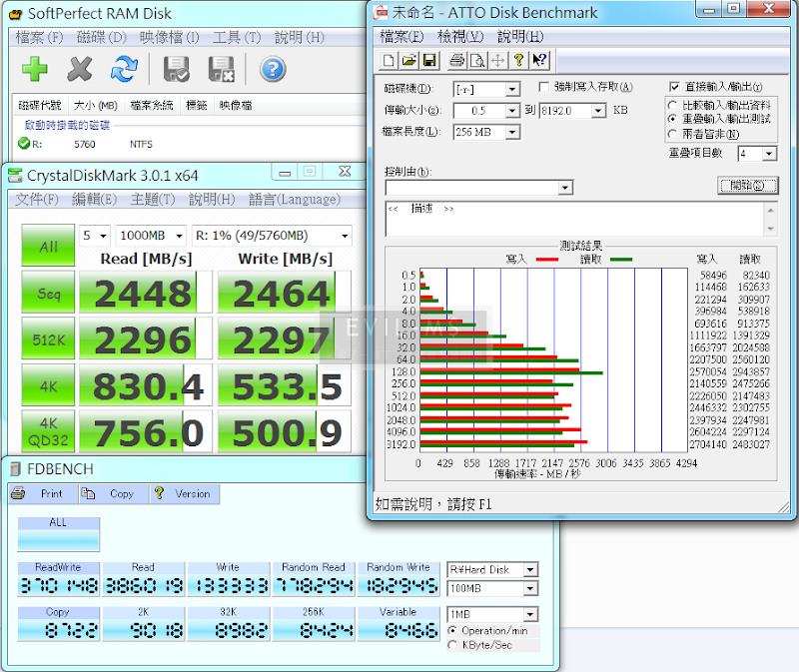
Task: Click SoftPerfect RAM Disk title bar icon
Action: click(x=16, y=14)
